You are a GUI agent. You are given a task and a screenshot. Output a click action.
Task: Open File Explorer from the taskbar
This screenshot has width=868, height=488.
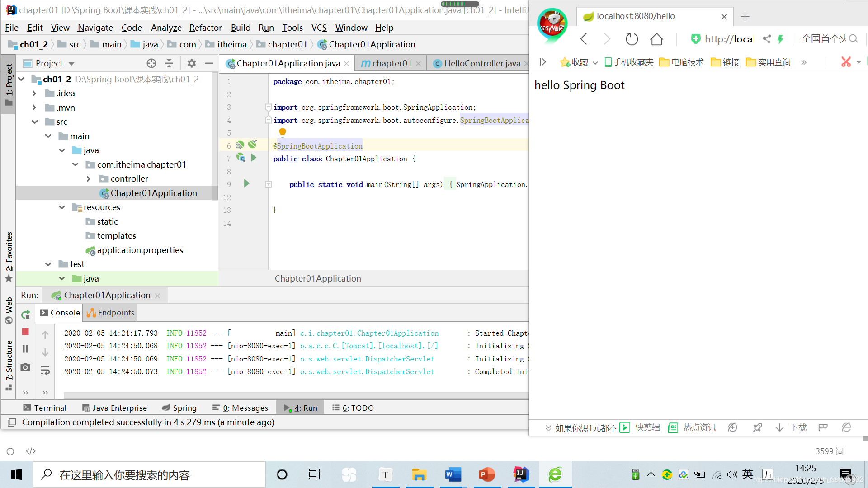tap(419, 474)
